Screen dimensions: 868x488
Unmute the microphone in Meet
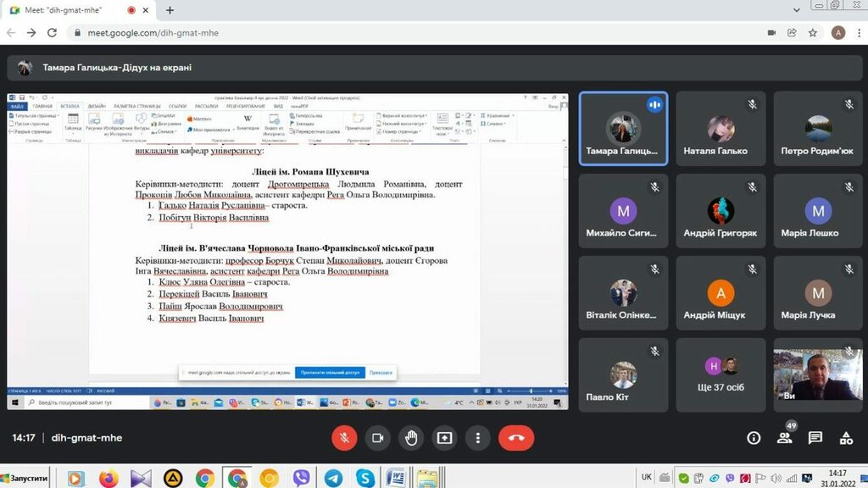click(x=344, y=438)
